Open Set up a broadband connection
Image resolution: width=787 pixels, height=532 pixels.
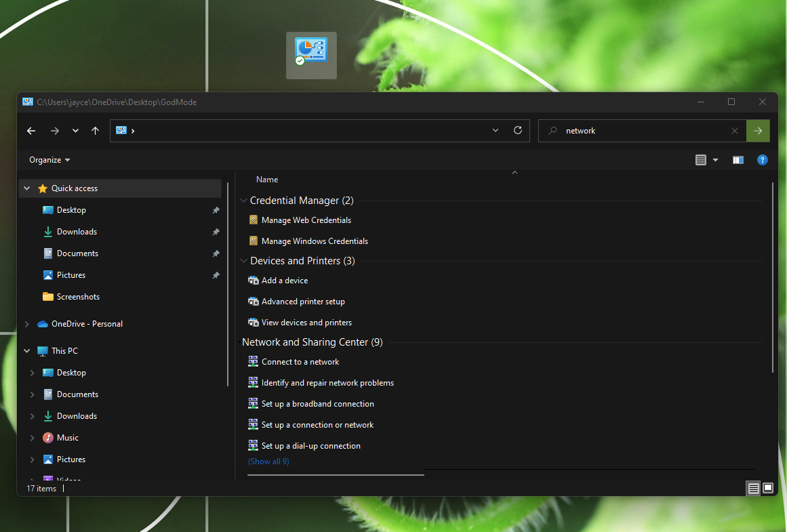[318, 403]
